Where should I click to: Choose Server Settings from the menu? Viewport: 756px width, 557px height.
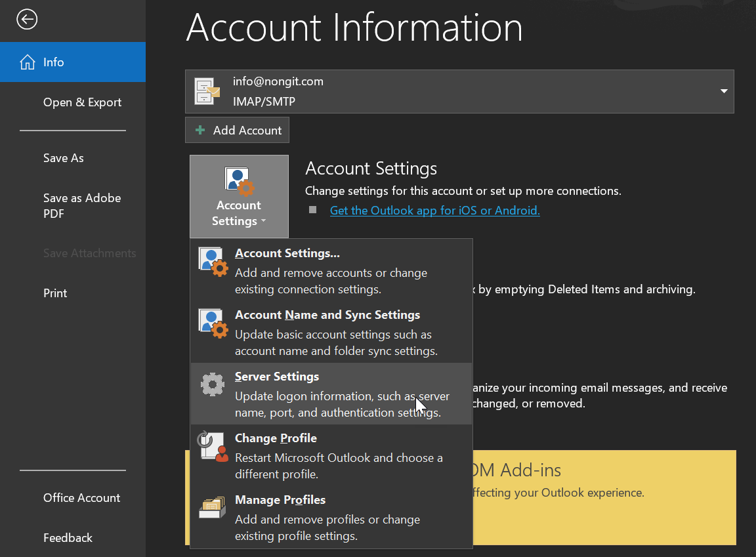pos(276,376)
